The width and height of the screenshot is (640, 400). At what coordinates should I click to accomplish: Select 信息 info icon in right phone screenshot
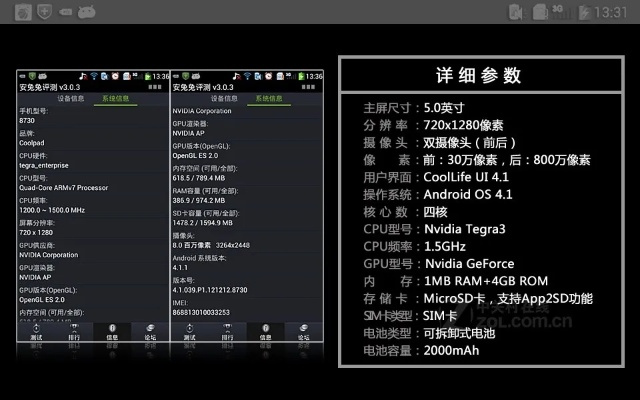265,332
